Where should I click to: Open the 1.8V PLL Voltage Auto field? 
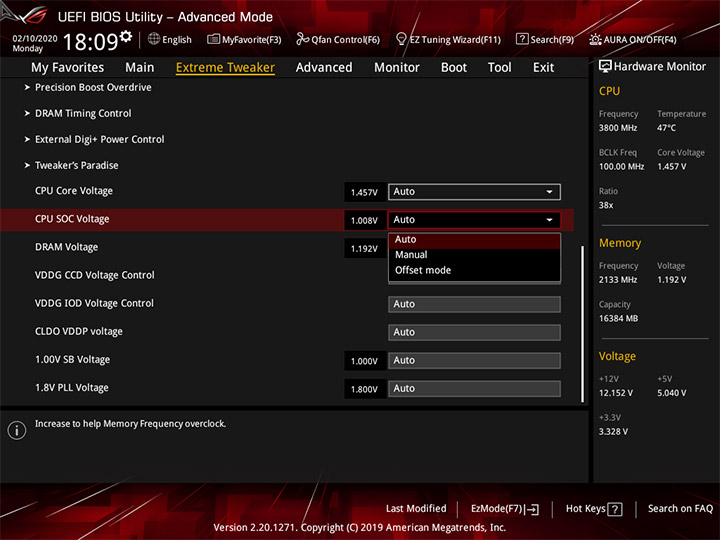[x=474, y=389]
